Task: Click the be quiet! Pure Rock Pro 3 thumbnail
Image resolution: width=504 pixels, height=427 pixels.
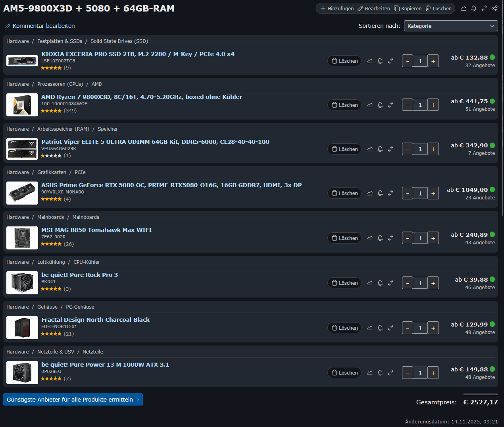Action: tap(22, 283)
